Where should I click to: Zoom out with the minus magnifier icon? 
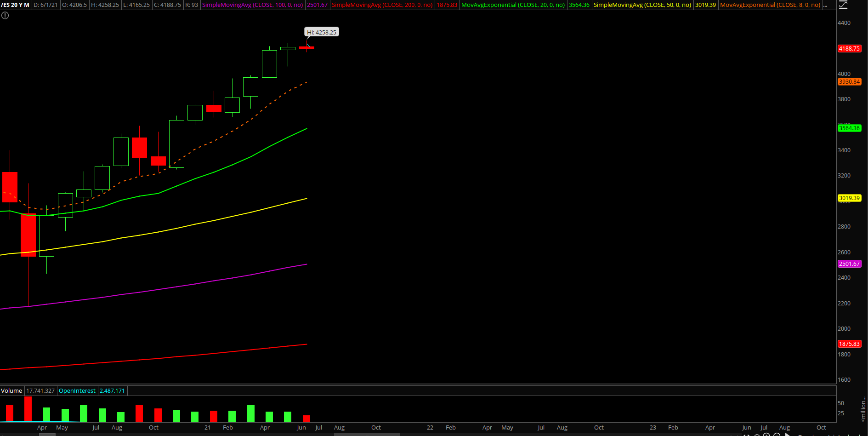tap(777, 435)
